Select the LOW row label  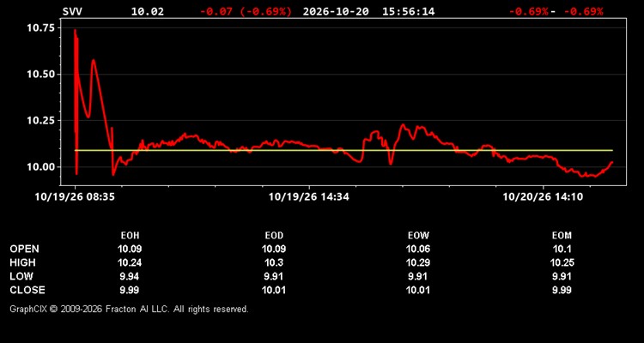tap(21, 276)
